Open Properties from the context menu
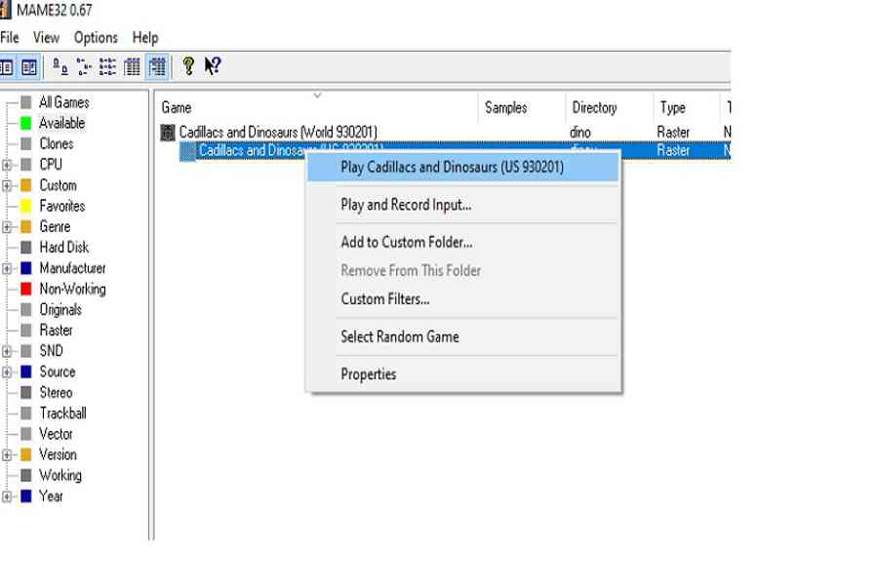The image size is (878, 588). click(368, 373)
